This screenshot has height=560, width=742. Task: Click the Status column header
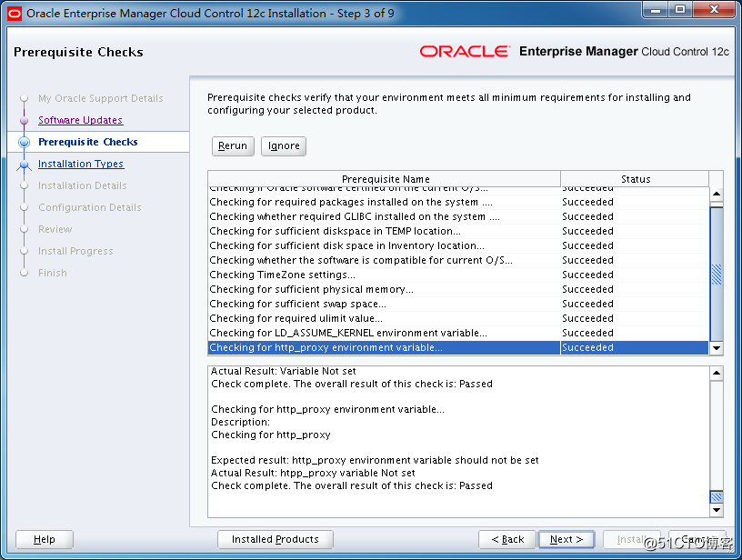click(635, 179)
